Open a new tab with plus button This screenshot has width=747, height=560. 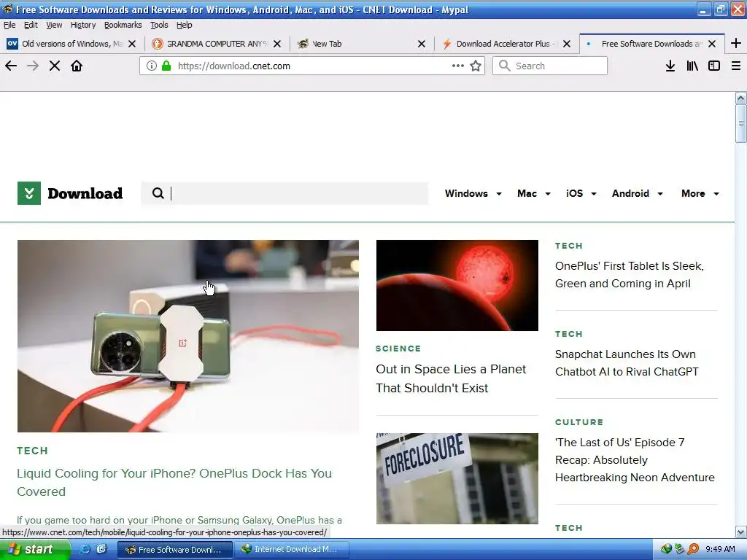pyautogui.click(x=736, y=43)
